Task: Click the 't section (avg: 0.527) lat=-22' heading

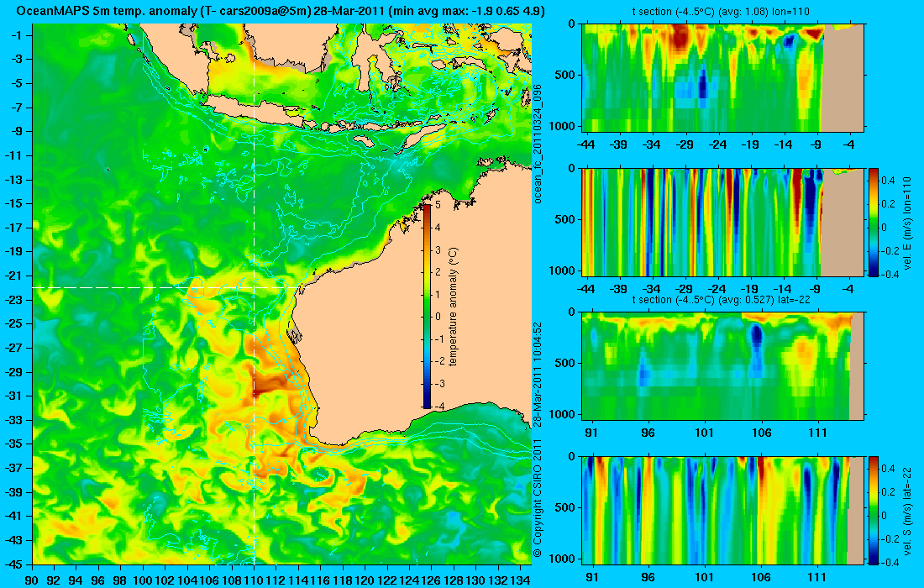Action: (721, 299)
